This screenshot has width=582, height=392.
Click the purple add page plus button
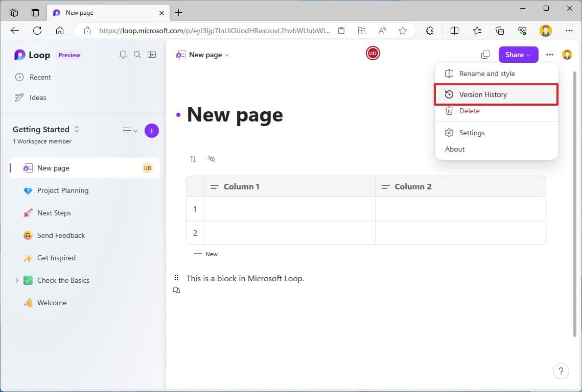point(151,131)
